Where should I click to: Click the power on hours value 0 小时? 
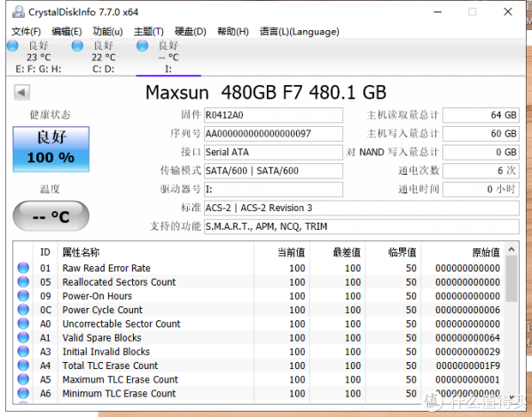tap(481, 189)
